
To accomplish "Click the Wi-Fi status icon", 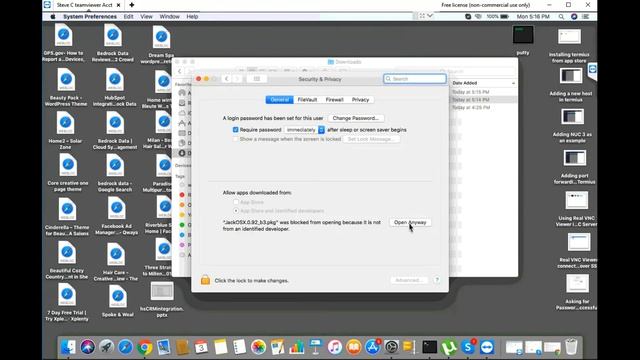I will 478,17.
